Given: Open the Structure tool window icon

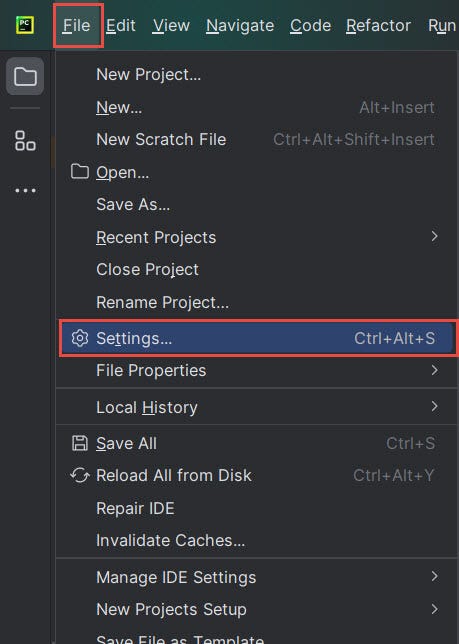Looking at the screenshot, I should [25, 141].
